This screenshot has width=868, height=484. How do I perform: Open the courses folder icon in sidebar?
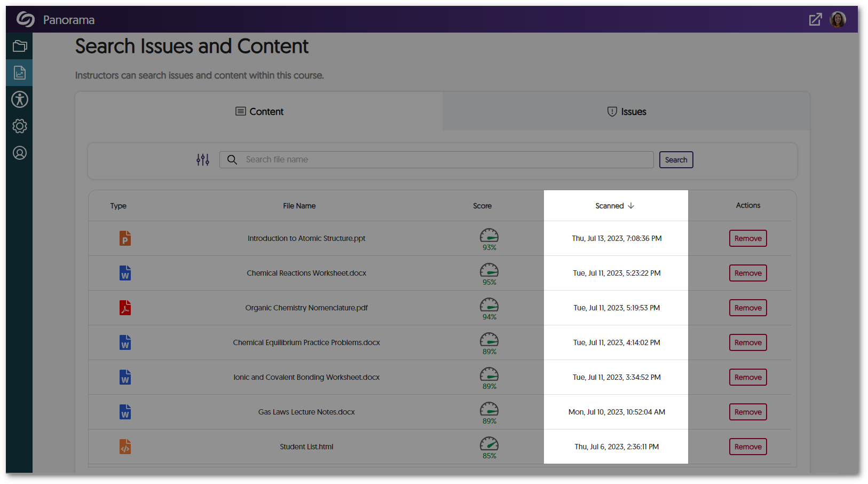tap(19, 46)
